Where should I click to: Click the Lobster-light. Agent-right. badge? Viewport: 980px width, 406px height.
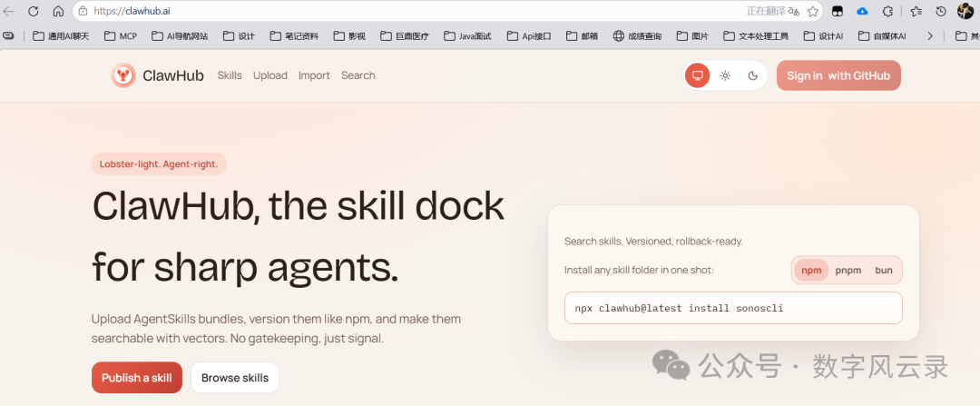(x=159, y=163)
